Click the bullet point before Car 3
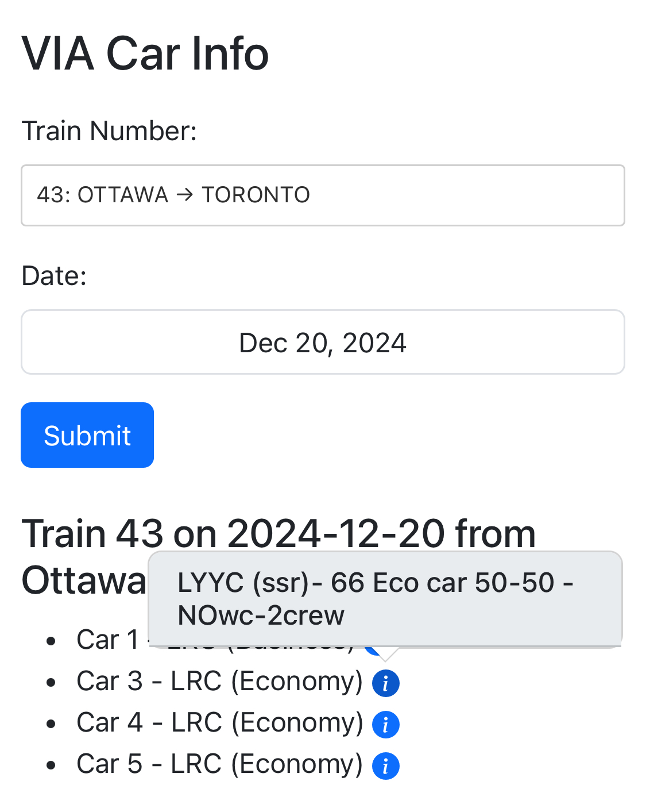The height and width of the screenshot is (812, 646). [x=52, y=683]
